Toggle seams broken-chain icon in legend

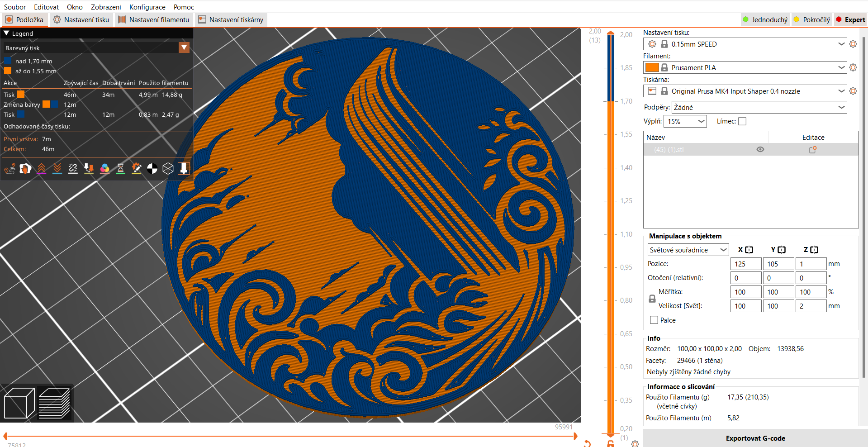tap(73, 169)
